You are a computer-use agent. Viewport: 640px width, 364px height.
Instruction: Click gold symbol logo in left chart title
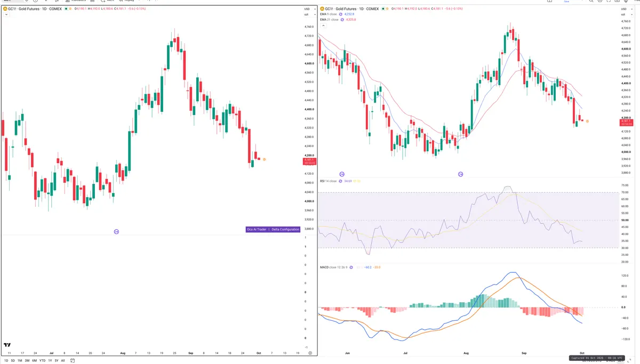tap(5, 9)
